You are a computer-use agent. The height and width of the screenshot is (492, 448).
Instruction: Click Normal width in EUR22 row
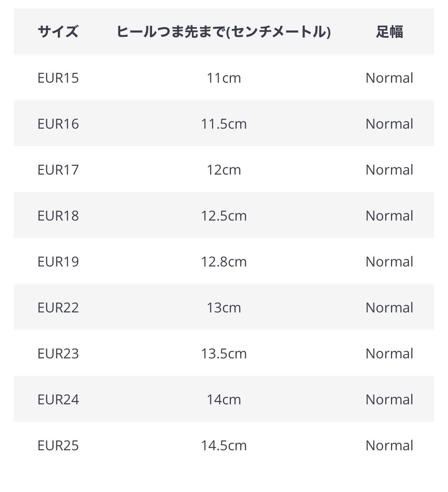coord(389,307)
